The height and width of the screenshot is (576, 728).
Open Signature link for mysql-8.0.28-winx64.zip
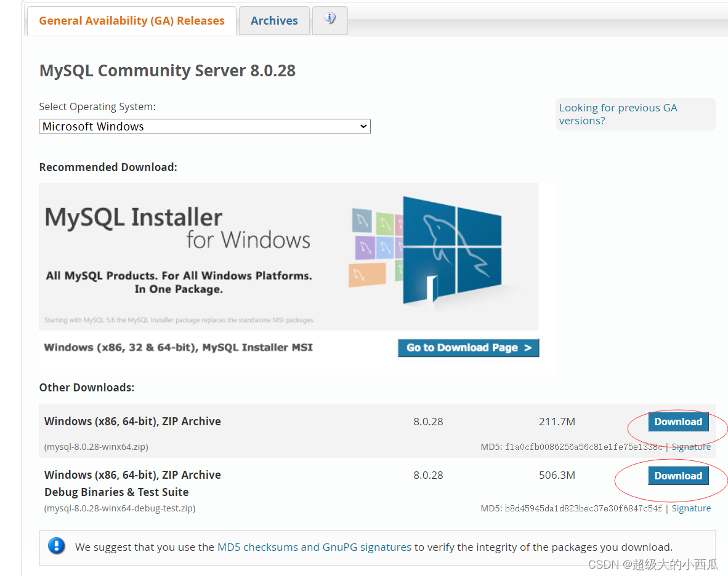coord(691,447)
